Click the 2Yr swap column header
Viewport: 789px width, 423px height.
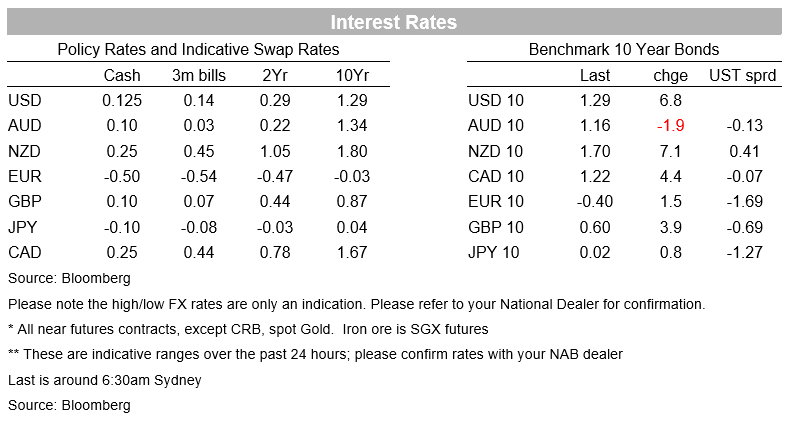(x=275, y=75)
